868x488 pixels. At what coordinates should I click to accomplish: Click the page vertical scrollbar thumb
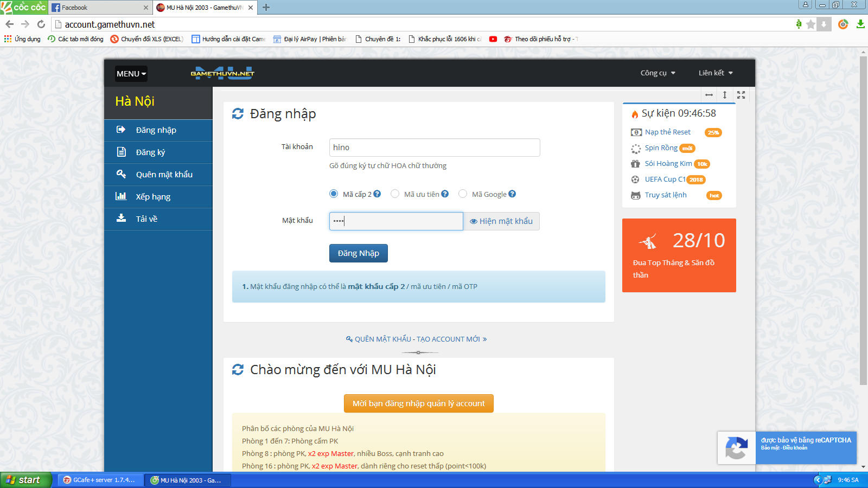863,220
